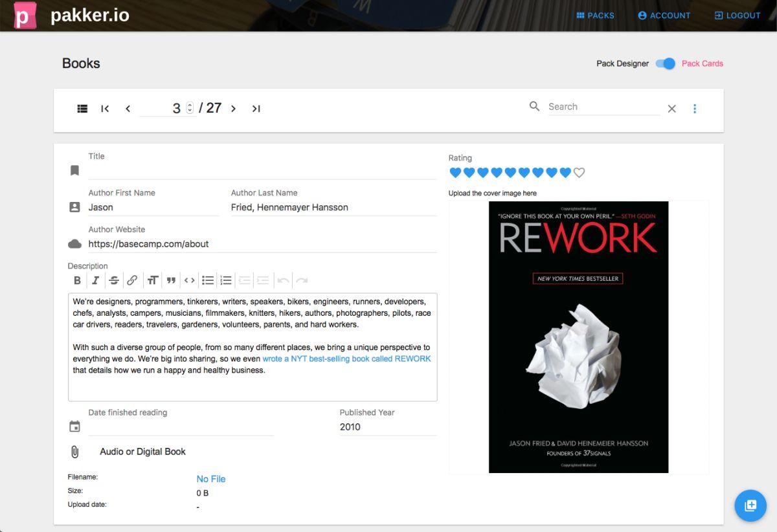Set rating to five hearts
The width and height of the screenshot is (777, 532).
pos(510,173)
